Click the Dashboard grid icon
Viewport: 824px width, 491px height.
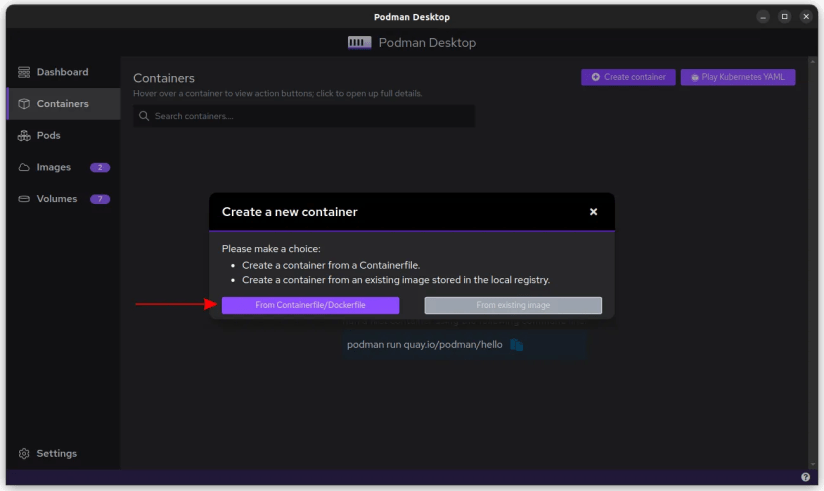[24, 72]
